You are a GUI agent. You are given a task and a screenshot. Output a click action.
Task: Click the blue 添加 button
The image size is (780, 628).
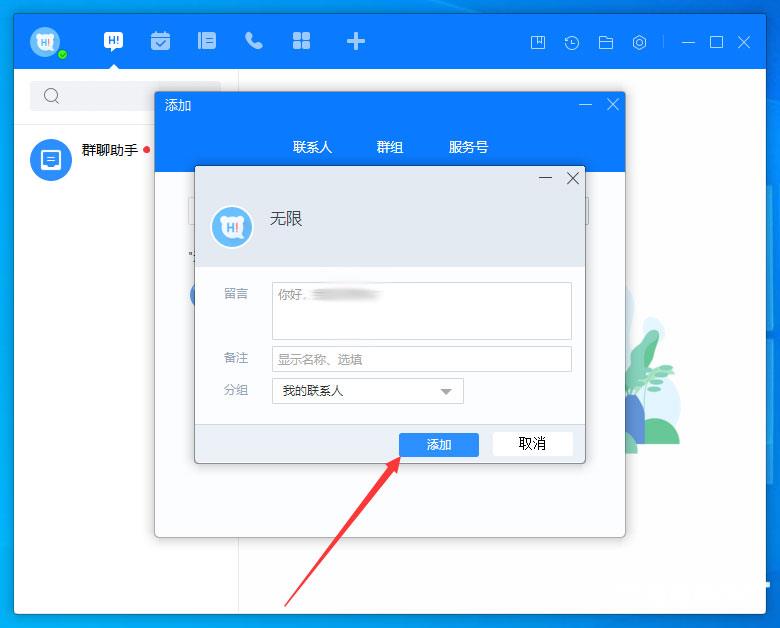click(x=439, y=444)
